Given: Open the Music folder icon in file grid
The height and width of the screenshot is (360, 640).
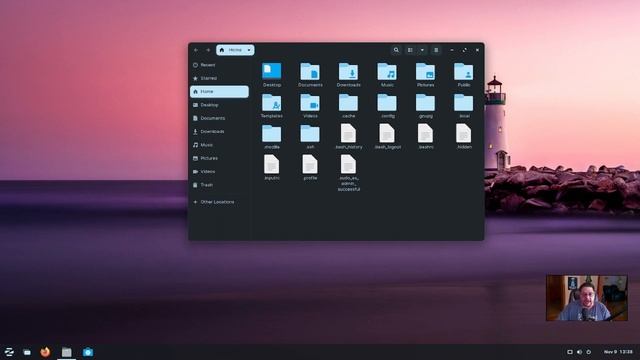Looking at the screenshot, I should (x=387, y=71).
